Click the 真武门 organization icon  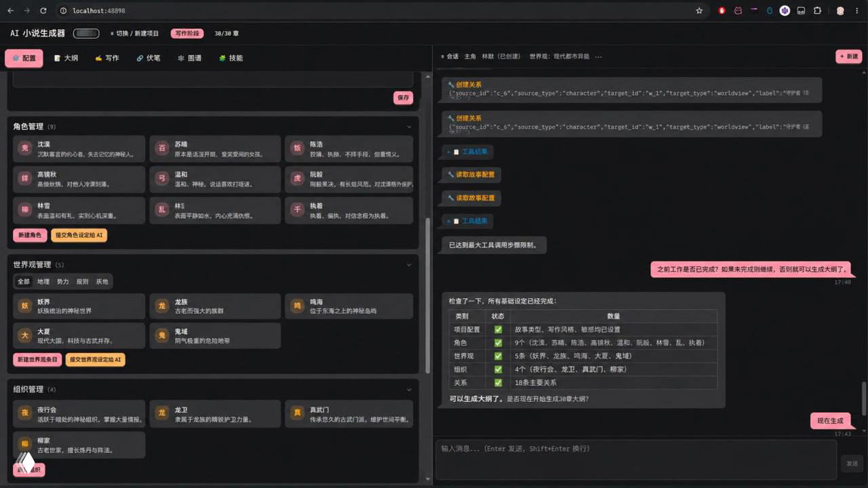point(297,413)
